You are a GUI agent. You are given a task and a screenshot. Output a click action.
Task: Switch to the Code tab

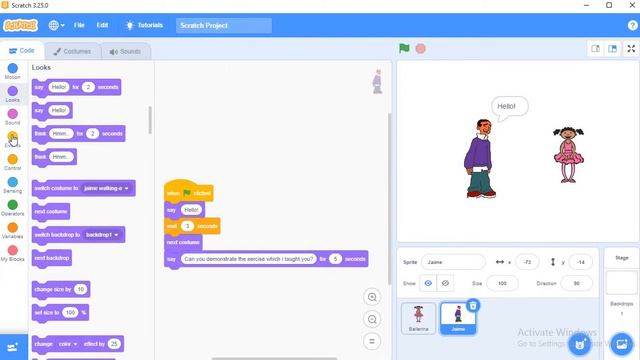[x=22, y=51]
